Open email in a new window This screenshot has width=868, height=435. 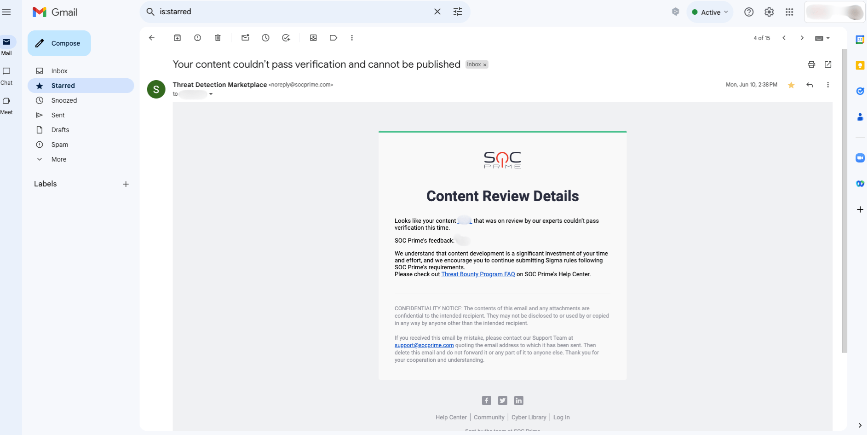(828, 64)
